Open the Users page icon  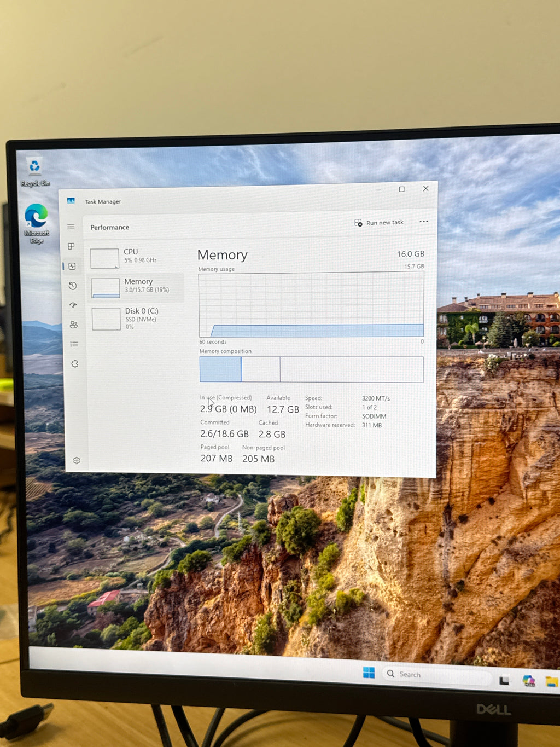pos(74,325)
